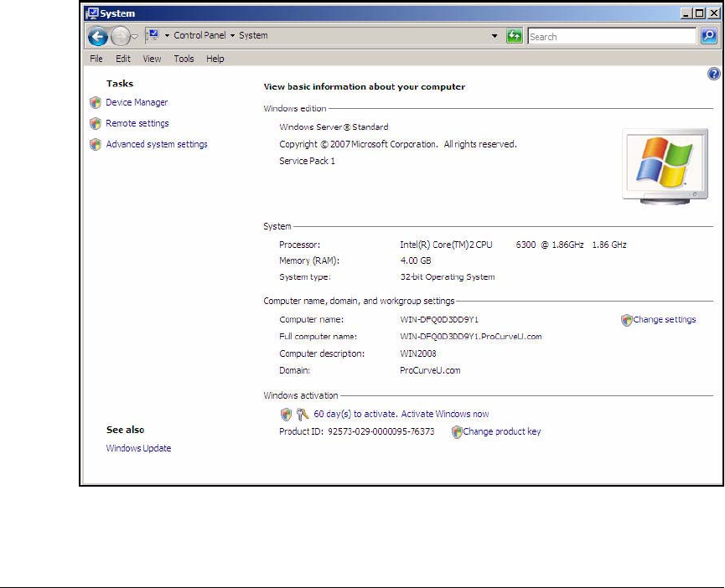The height and width of the screenshot is (588, 725).
Task: Open the Edit menu
Action: tap(123, 59)
